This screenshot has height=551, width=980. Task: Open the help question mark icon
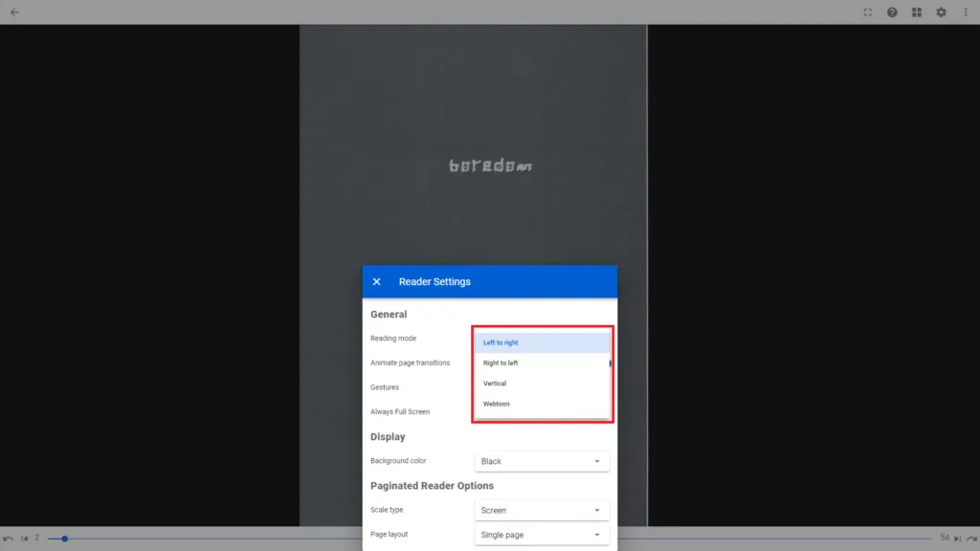pyautogui.click(x=892, y=12)
